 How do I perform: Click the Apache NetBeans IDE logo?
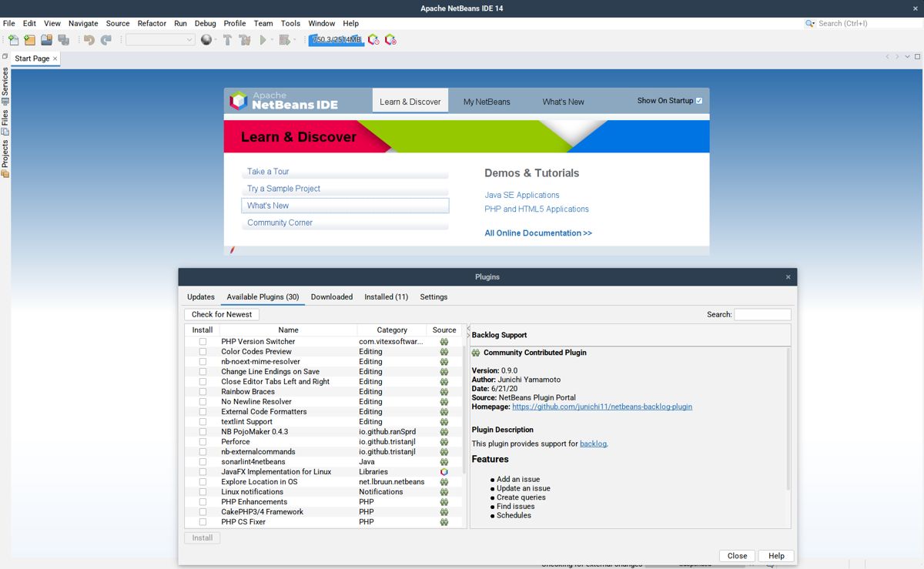point(284,100)
